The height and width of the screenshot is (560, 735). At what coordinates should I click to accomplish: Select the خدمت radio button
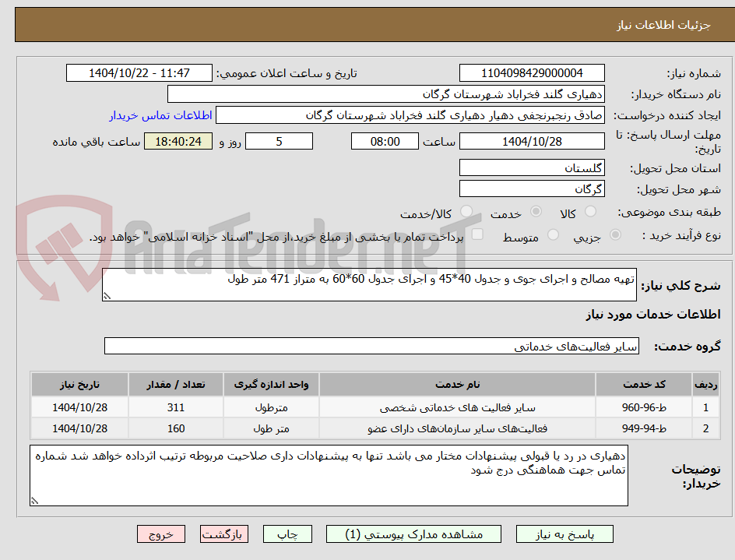pyautogui.click(x=536, y=212)
